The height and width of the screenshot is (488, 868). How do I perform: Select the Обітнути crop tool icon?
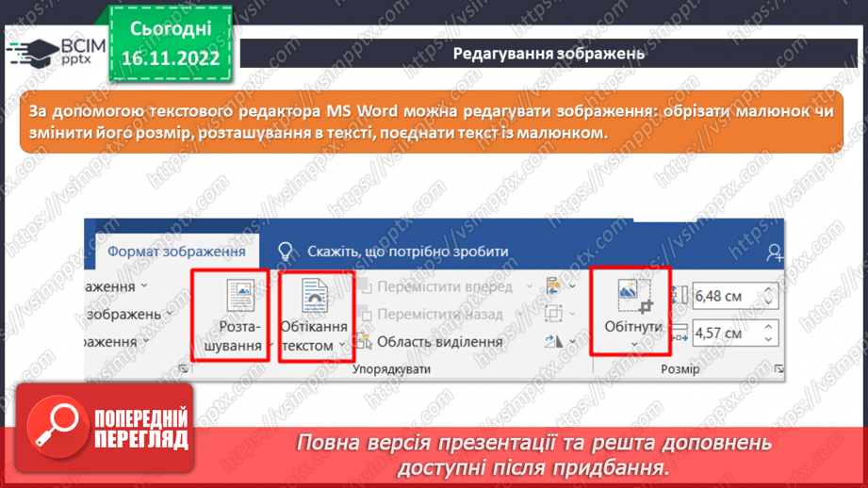[632, 295]
